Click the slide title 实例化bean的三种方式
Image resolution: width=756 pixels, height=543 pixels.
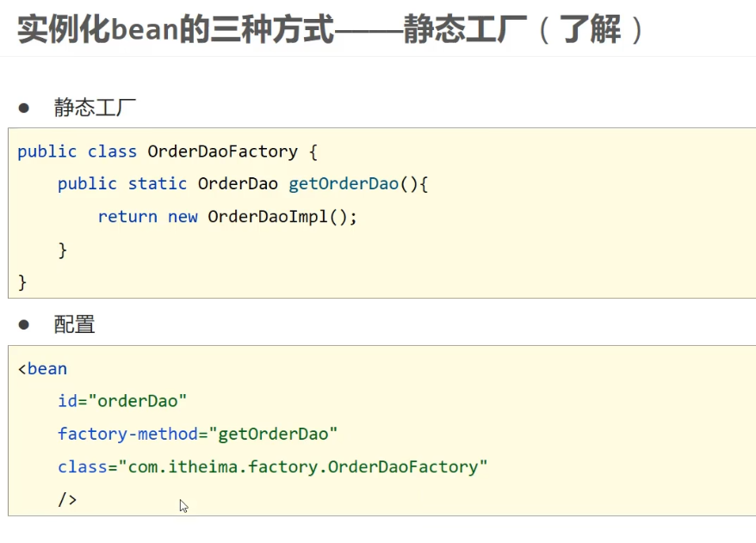176,29
